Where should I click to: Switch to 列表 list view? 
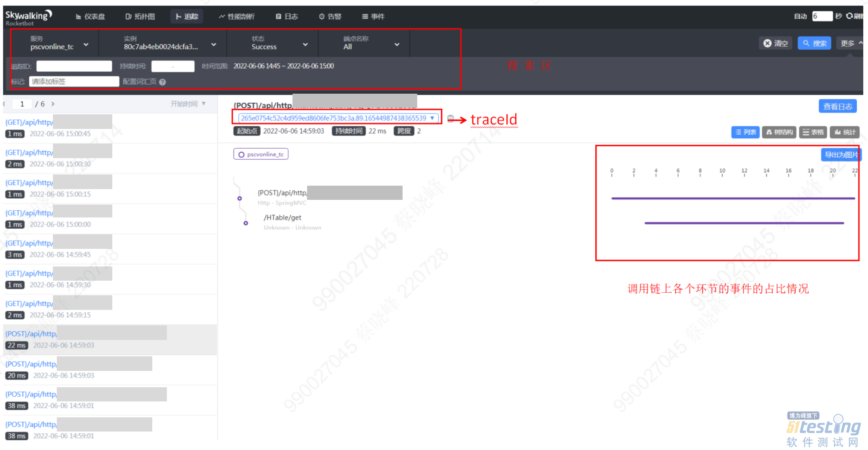click(x=745, y=132)
